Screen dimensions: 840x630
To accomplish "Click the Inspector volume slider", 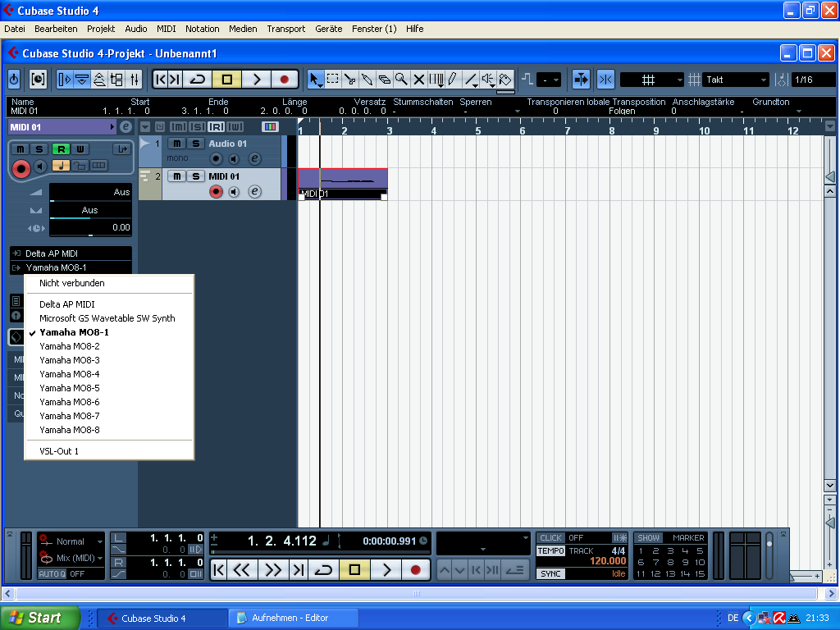I will click(90, 192).
